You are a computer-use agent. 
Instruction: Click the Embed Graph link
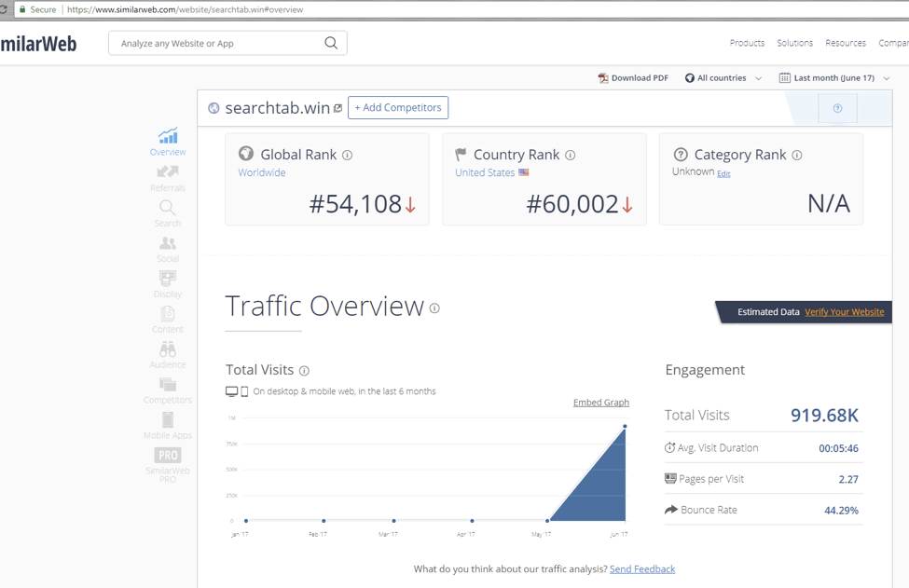pyautogui.click(x=601, y=402)
